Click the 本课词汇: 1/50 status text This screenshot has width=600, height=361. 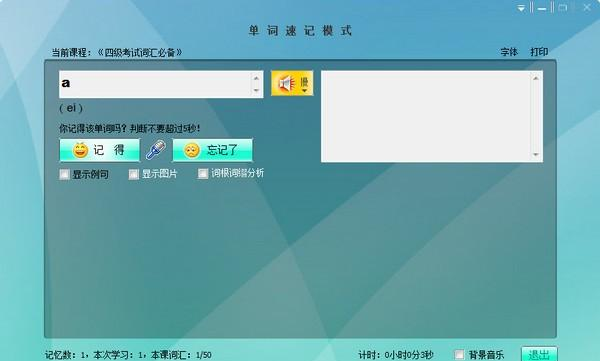point(181,355)
